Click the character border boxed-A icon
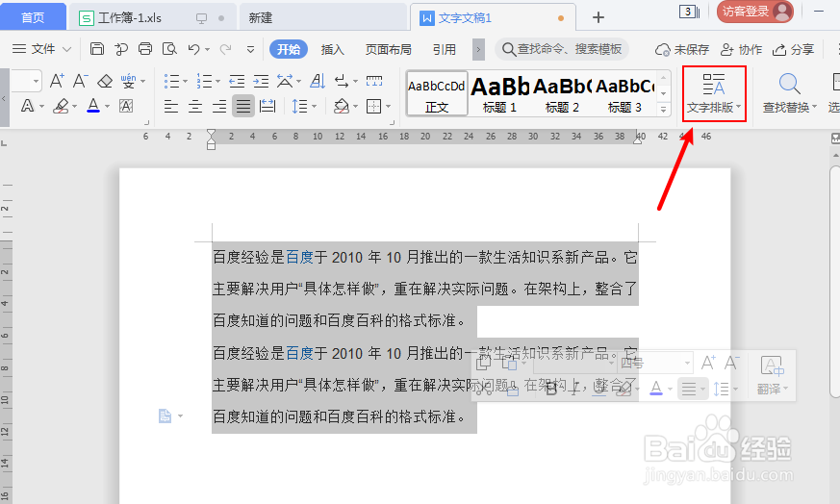The height and width of the screenshot is (504, 840). 126,106
